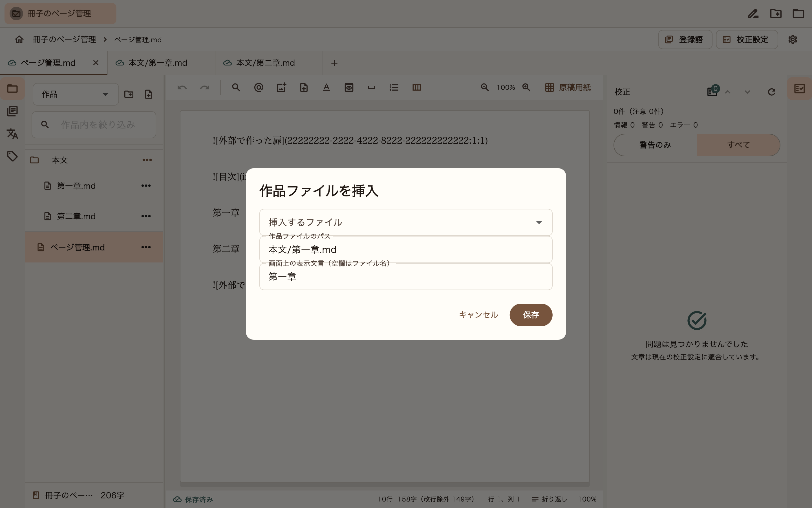Open search via magnifier toolbar icon
The width and height of the screenshot is (812, 508).
236,88
